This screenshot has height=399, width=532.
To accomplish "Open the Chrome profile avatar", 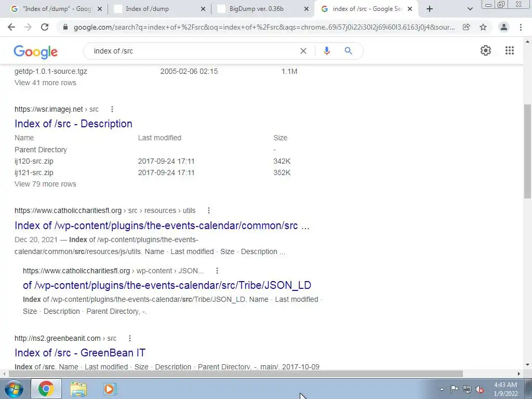I will click(504, 27).
